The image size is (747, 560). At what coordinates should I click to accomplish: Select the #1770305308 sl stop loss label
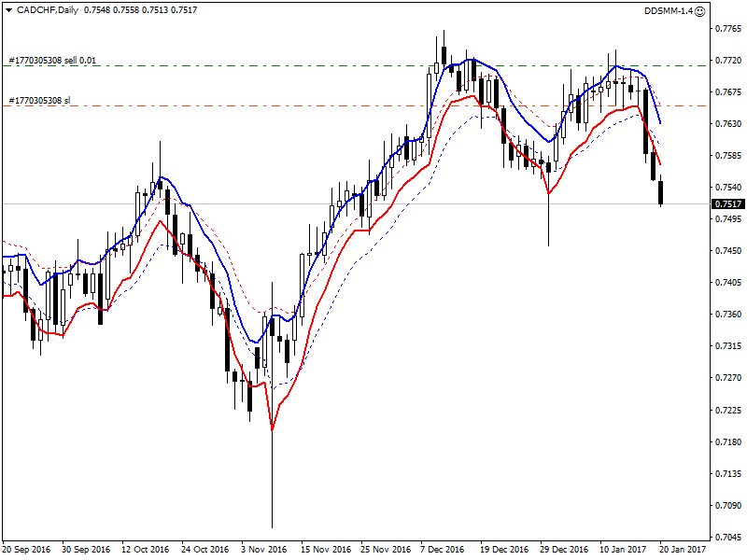pos(39,101)
